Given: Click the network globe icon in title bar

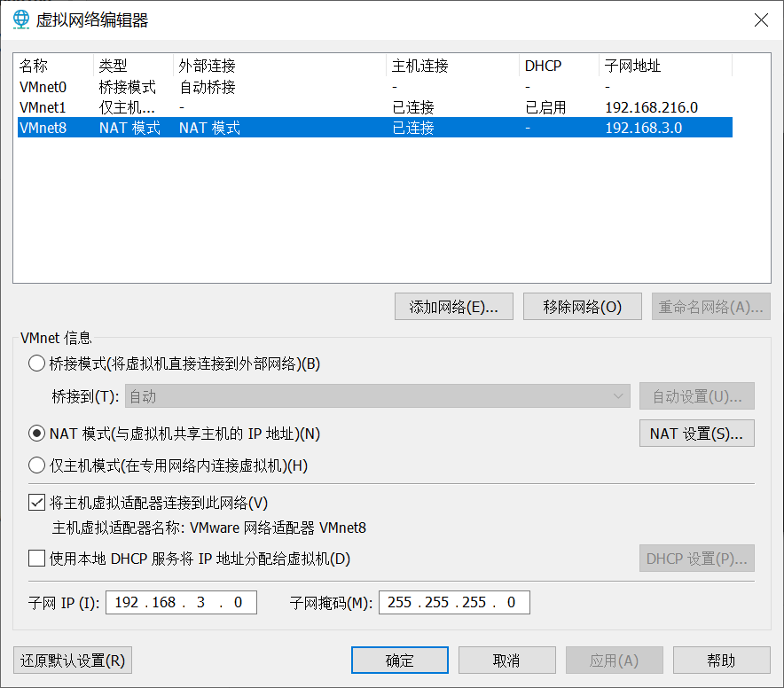Looking at the screenshot, I should (20, 20).
